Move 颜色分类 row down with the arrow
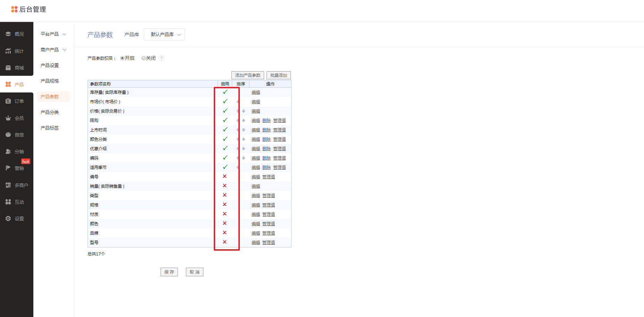 tap(244, 139)
